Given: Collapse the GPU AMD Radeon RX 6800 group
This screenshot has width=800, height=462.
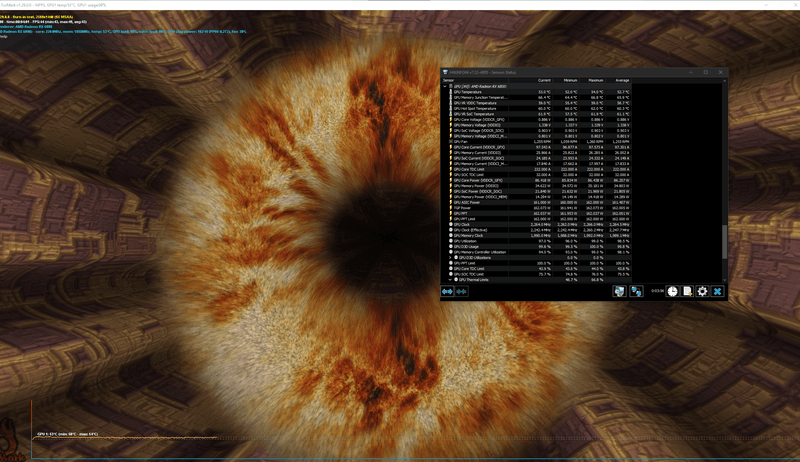Looking at the screenshot, I should pyautogui.click(x=445, y=86).
